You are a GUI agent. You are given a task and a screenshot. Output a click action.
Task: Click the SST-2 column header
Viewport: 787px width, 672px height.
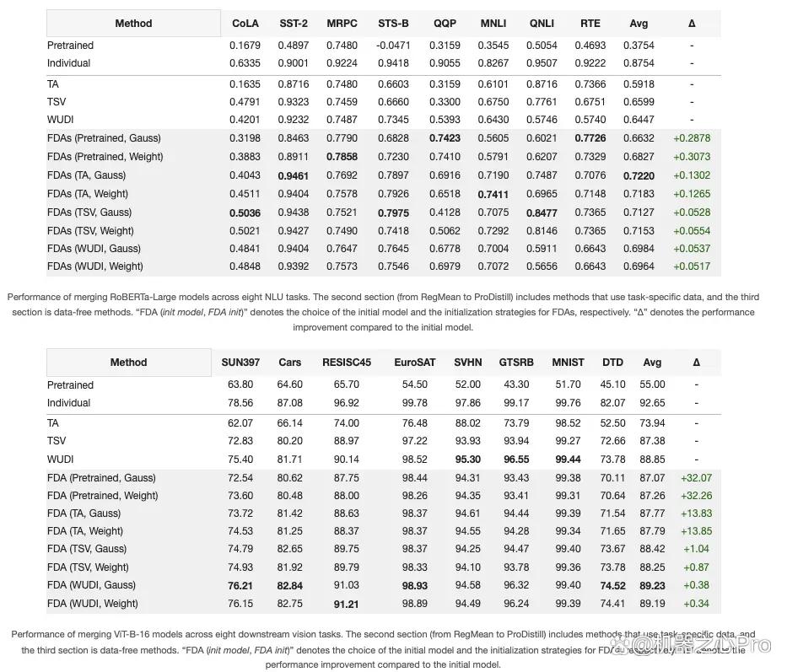coord(294,24)
